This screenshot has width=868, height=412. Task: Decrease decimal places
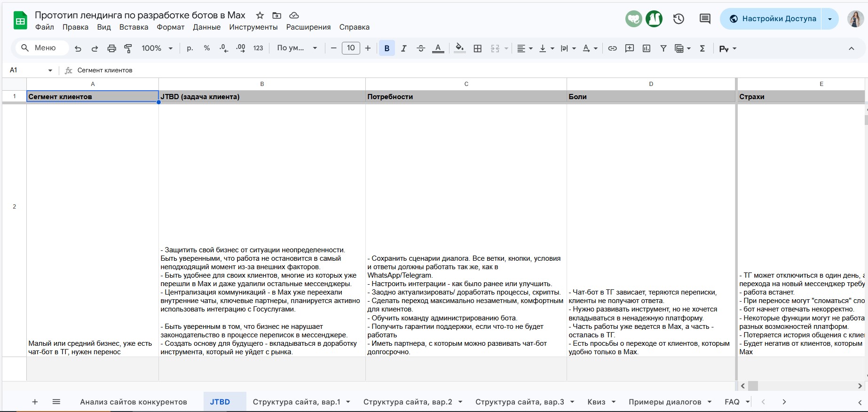tap(224, 48)
